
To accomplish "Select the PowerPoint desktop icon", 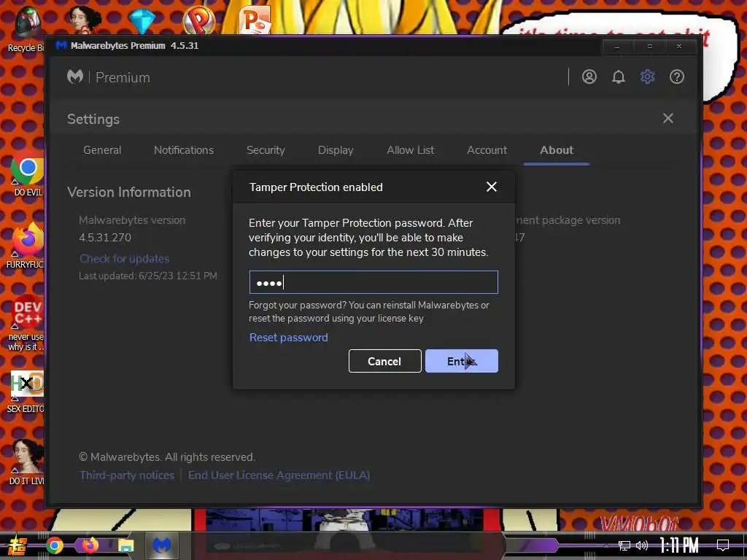I will tap(255, 20).
